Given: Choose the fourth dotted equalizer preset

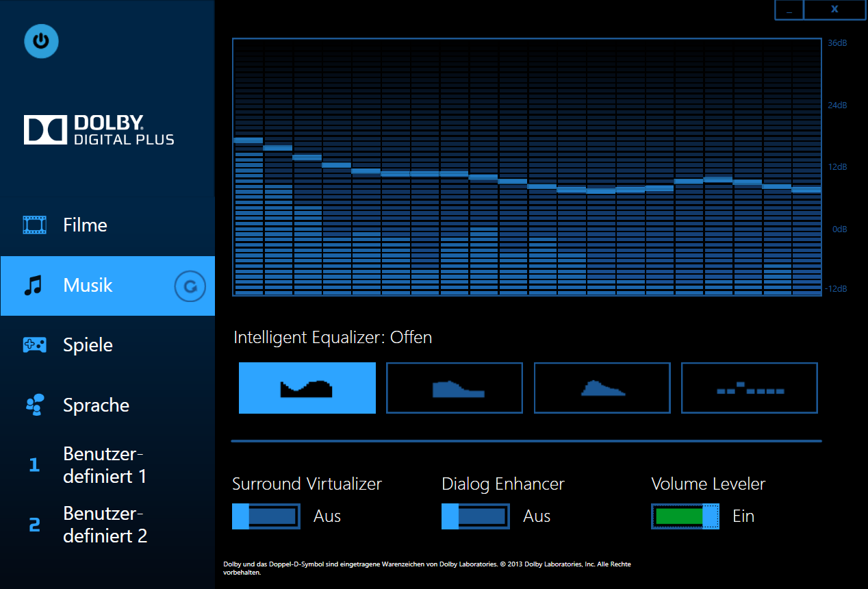Looking at the screenshot, I should pyautogui.click(x=750, y=388).
